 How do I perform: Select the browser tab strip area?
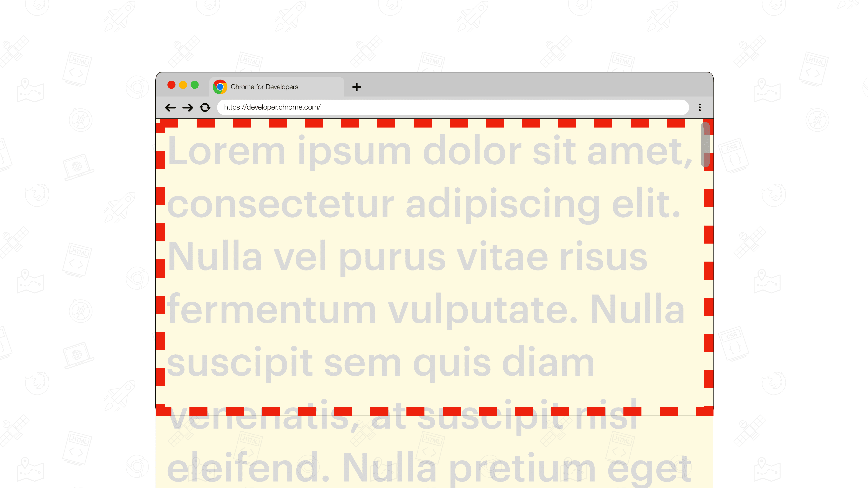click(x=434, y=86)
